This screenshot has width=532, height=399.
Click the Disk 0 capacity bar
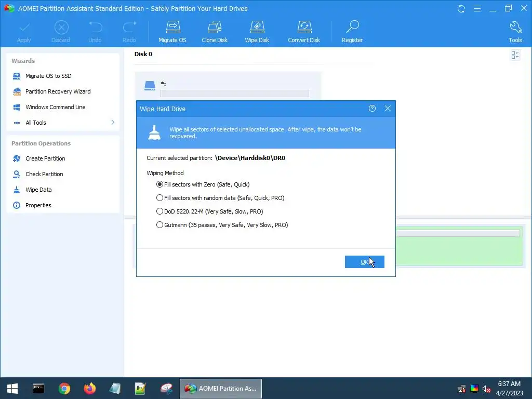point(235,94)
